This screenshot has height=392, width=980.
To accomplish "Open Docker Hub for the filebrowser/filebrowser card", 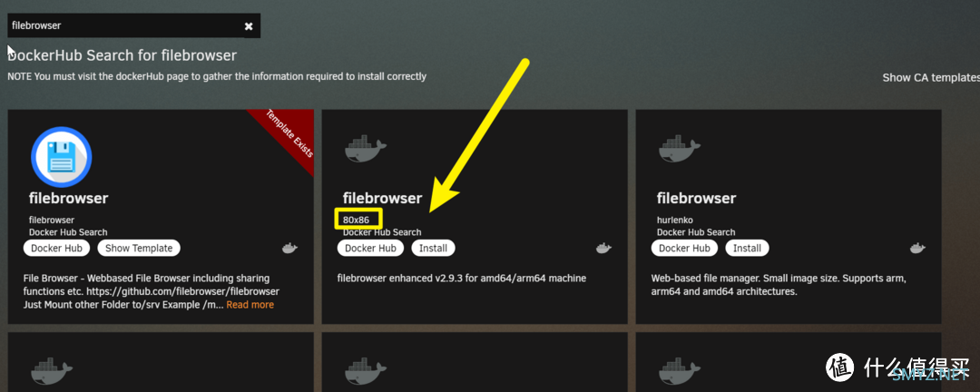I will point(57,249).
